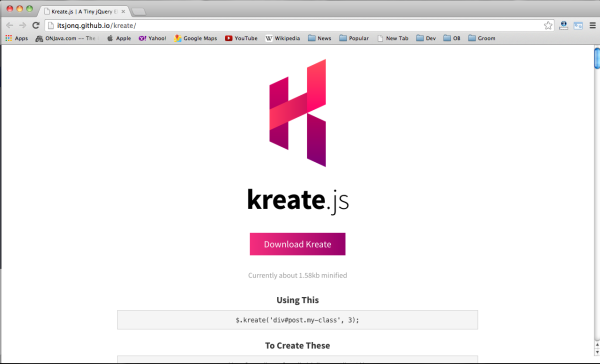600x364 pixels.
Task: Click the kreate.js title text
Action: pos(298,200)
